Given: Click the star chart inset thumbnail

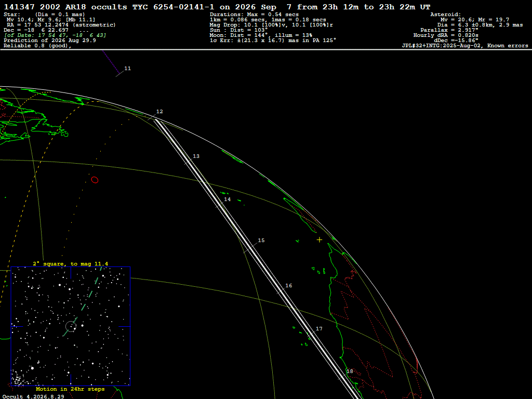Looking at the screenshot, I should [x=71, y=326].
